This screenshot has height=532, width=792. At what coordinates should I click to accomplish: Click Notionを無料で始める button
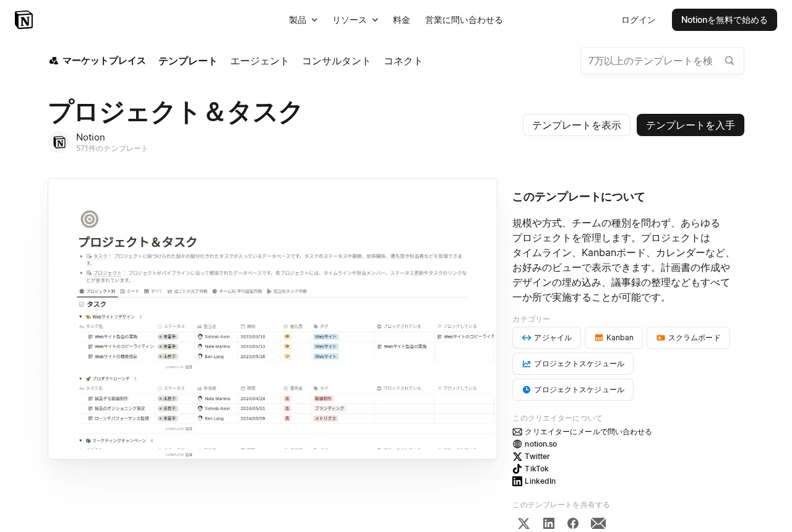tap(725, 20)
